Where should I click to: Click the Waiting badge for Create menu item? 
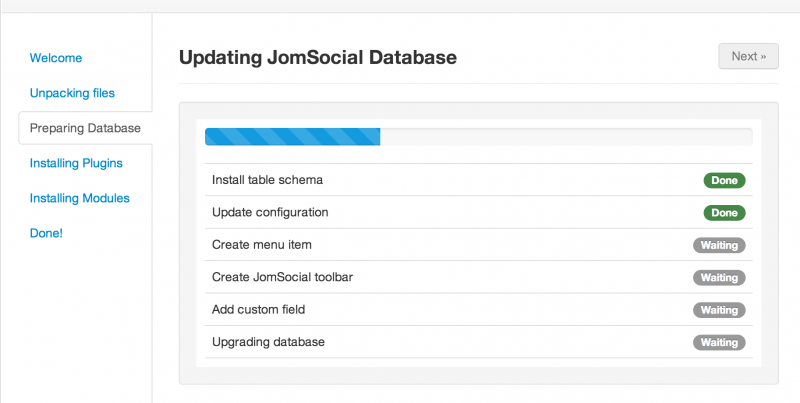pos(719,245)
